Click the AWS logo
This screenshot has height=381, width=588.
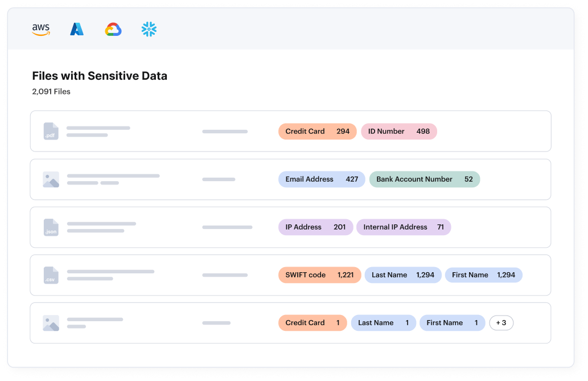coord(41,29)
